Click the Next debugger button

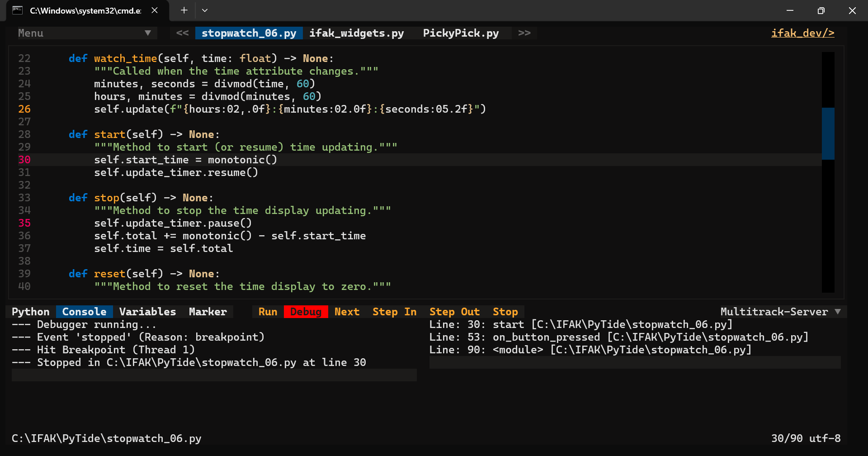point(347,312)
